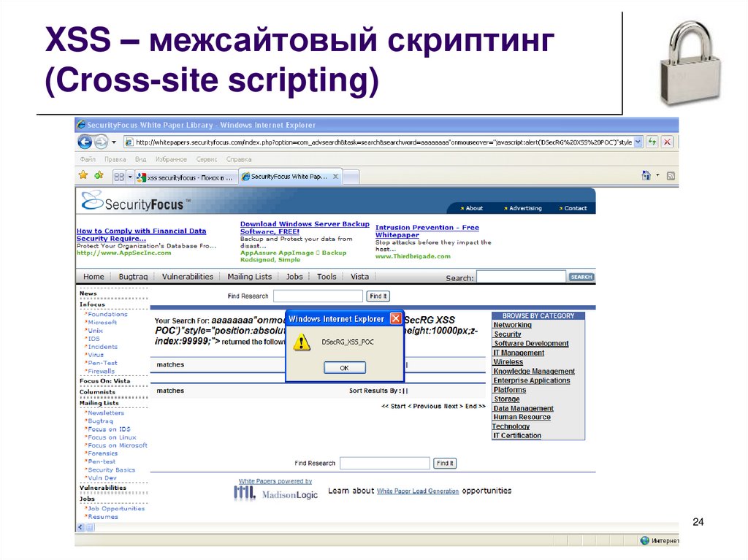Open the Pen-Test sidebar link under Infocus

102,363
